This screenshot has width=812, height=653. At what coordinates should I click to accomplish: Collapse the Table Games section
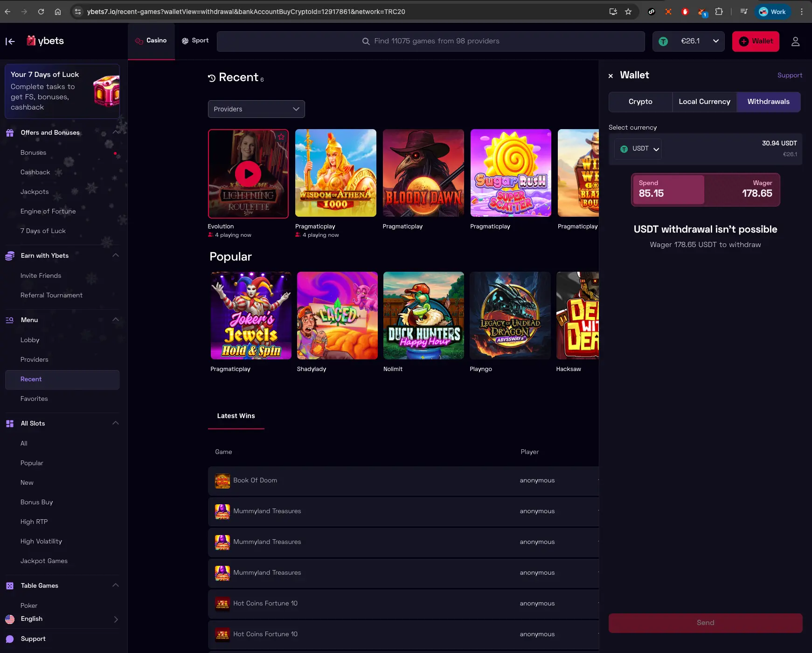tap(116, 585)
